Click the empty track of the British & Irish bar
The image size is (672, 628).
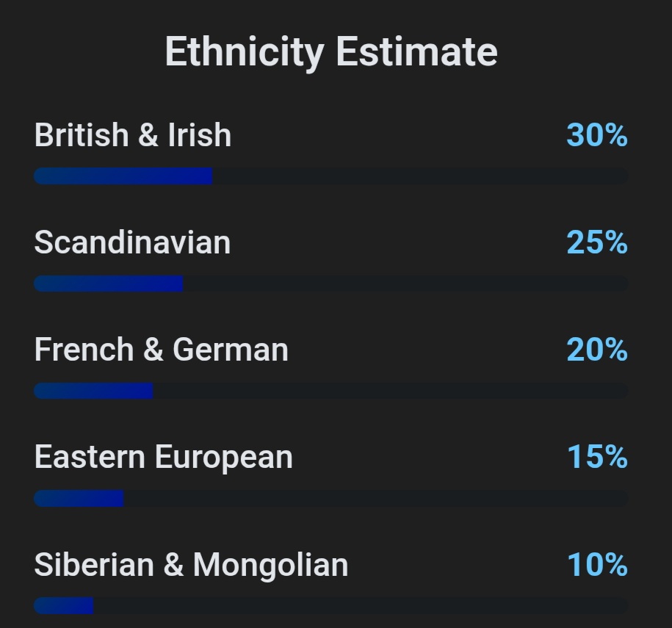[x=419, y=176]
